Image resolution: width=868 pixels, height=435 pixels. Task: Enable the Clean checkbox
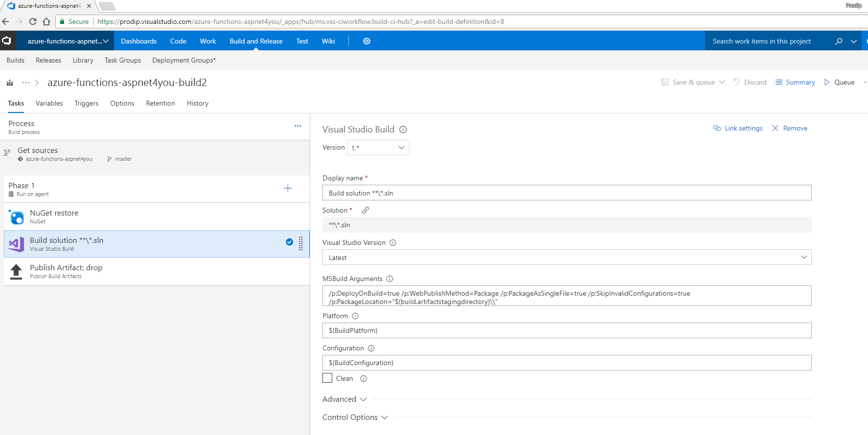tap(327, 378)
